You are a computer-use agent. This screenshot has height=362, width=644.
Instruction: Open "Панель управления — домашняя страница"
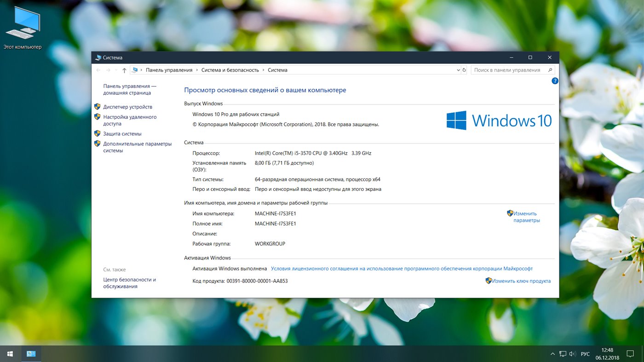tap(130, 89)
